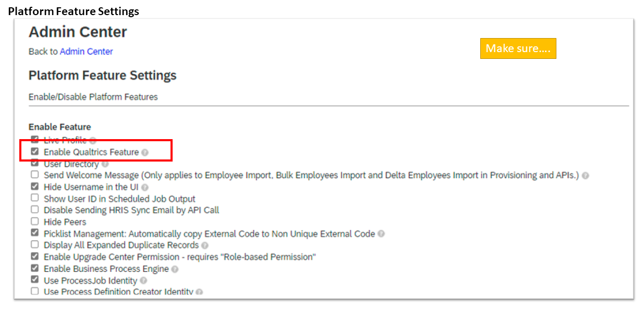644x309 pixels.
Task: Click help icon for Use Process Definition Creator Identity
Action: [199, 292]
